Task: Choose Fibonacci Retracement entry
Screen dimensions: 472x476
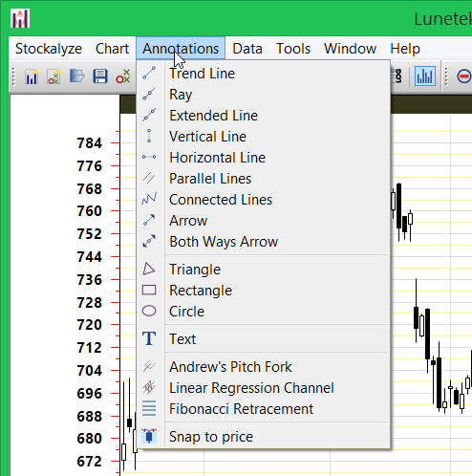Action: pyautogui.click(x=263, y=409)
